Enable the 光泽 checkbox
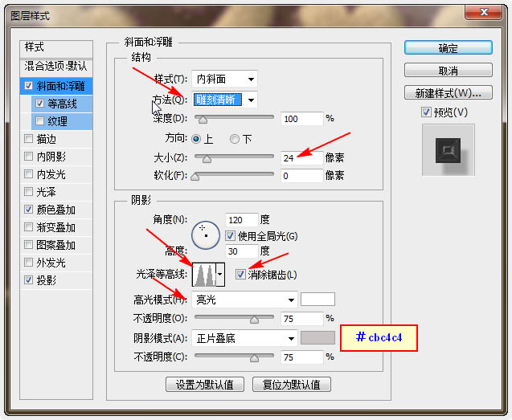Screen dimensions: 512x420 coord(28,192)
